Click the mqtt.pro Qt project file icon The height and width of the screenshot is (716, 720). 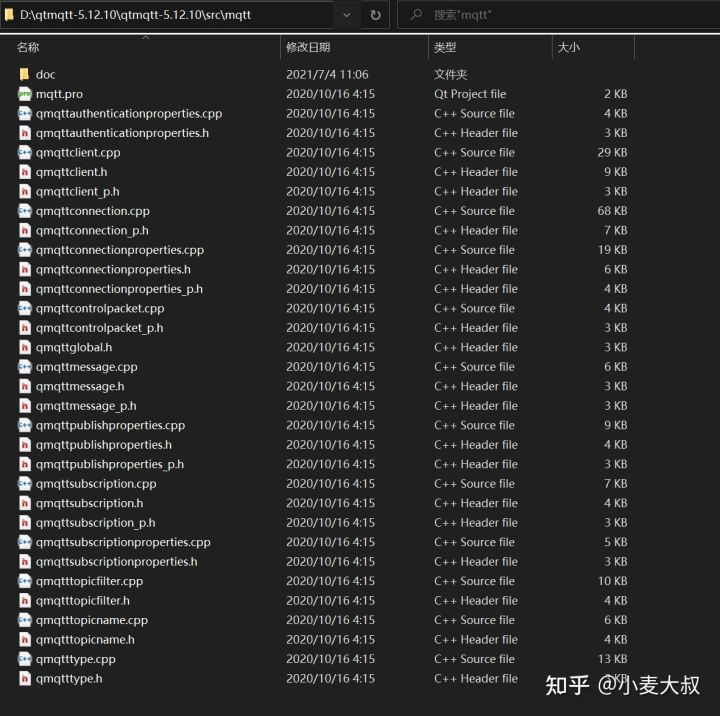[24, 94]
